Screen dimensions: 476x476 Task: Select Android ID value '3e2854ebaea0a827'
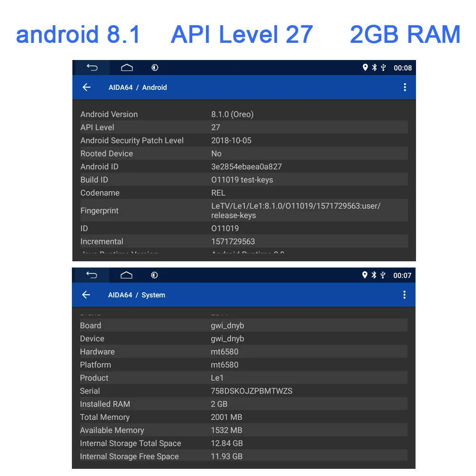(247, 167)
